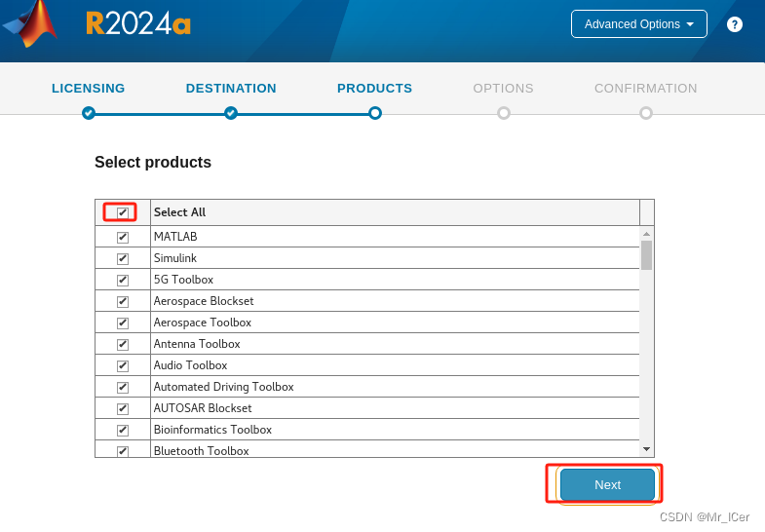Screen dimensions: 765x532
Task: Click the 5G Toolbox product name
Action: pos(183,280)
